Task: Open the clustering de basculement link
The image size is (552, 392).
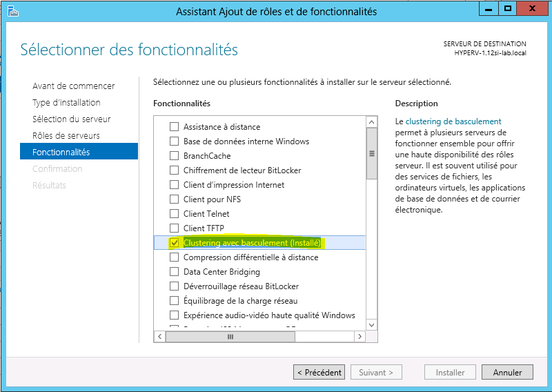Action: (x=453, y=121)
